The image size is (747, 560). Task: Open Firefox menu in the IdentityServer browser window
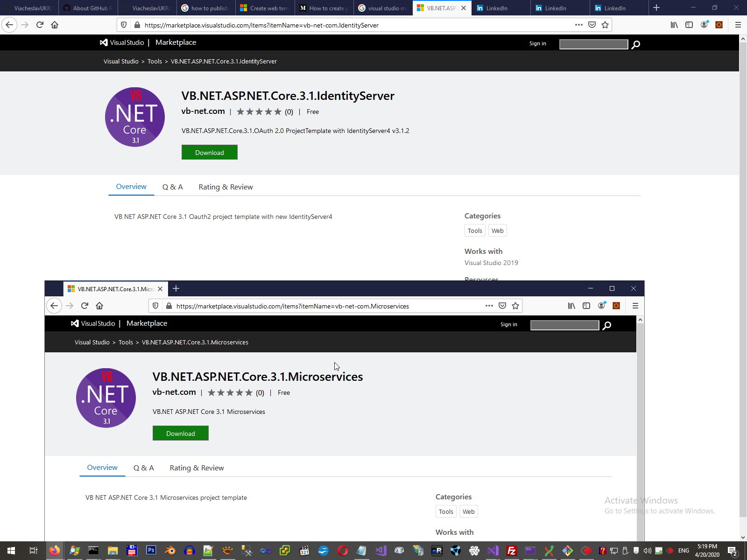[738, 25]
